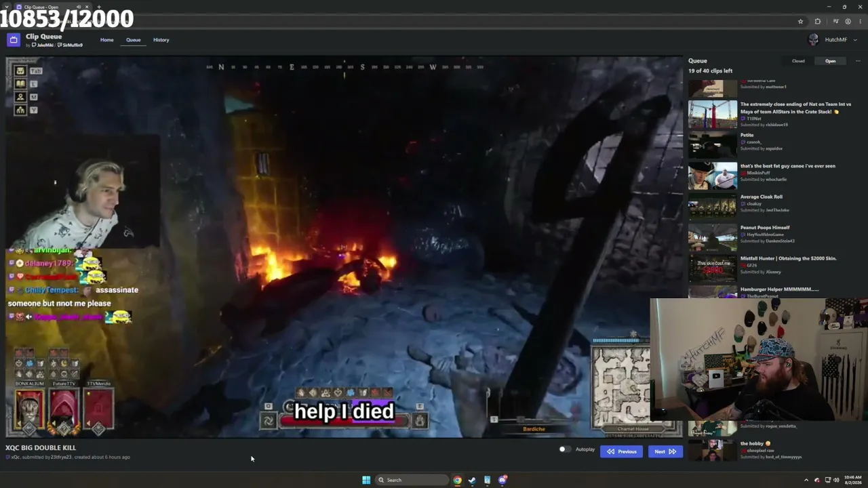Bookmark this page with the star icon
Image resolution: width=868 pixels, height=488 pixels.
(x=800, y=22)
